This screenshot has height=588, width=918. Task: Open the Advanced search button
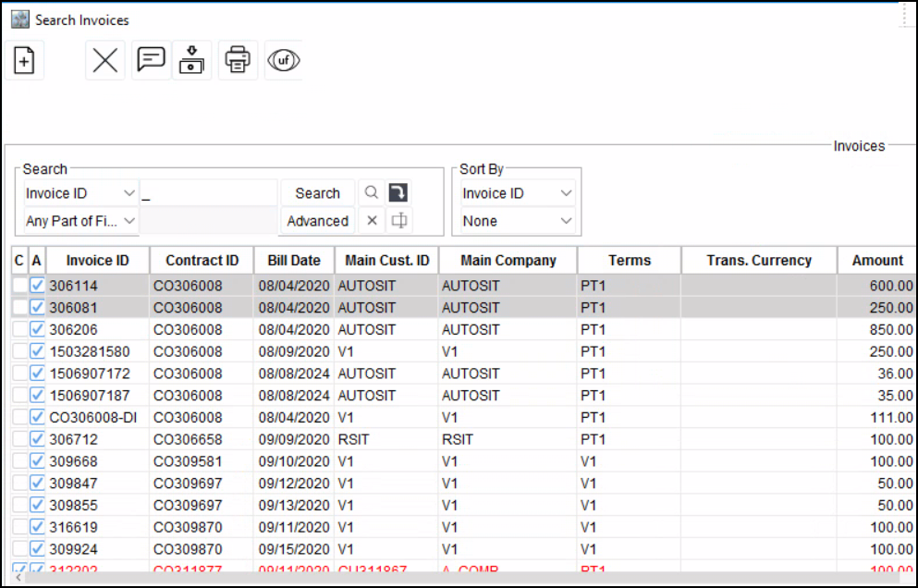tap(317, 221)
